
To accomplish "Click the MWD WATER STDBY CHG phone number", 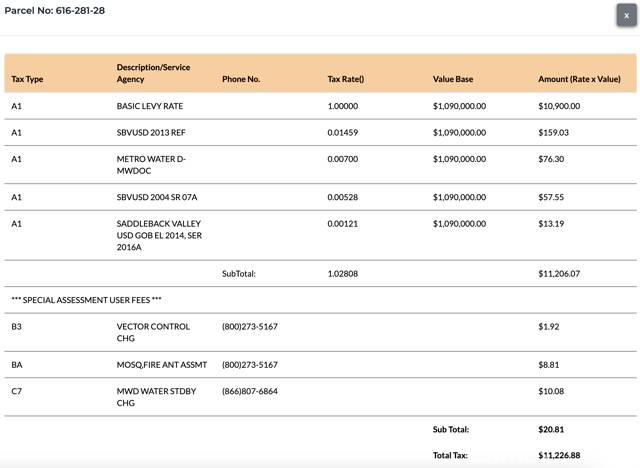I will [x=250, y=391].
